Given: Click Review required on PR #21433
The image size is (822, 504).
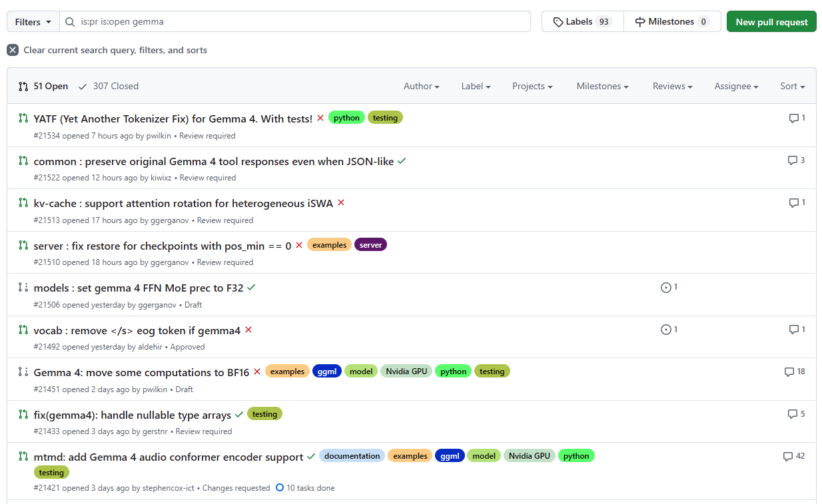Looking at the screenshot, I should [x=204, y=431].
